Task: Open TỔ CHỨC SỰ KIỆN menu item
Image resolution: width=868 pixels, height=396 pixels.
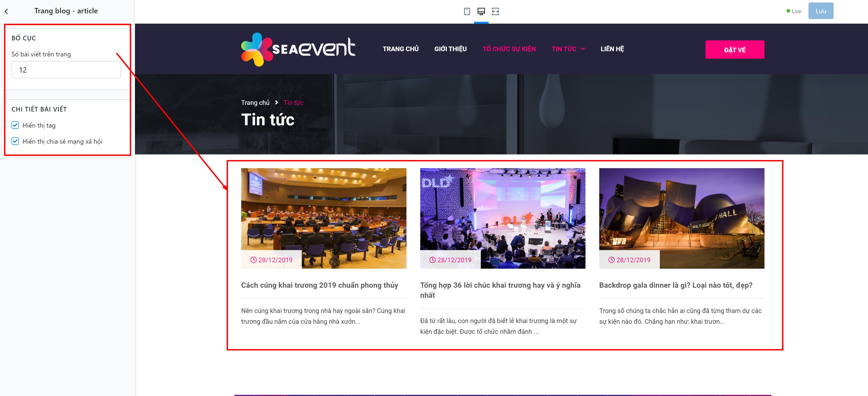Action: pos(509,49)
